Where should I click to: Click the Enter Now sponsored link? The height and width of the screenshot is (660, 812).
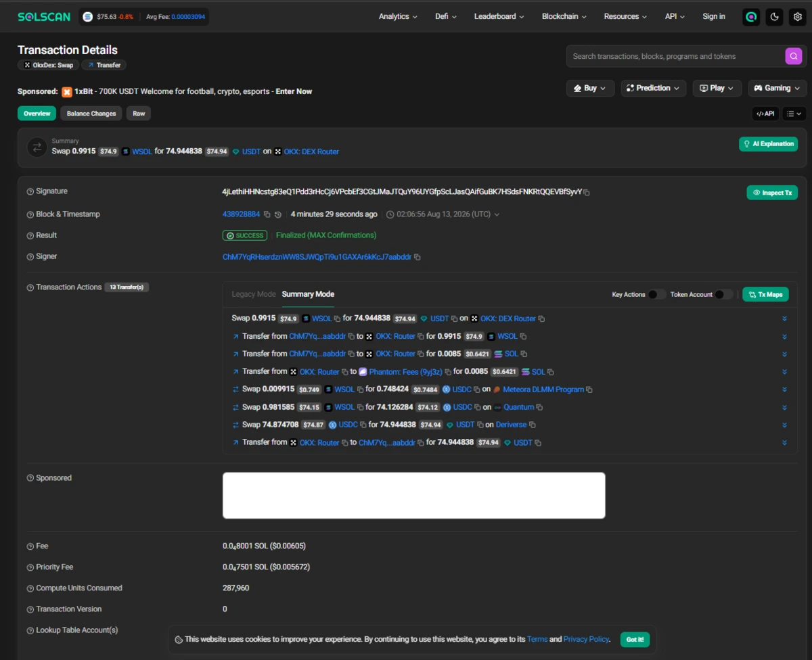pos(294,91)
